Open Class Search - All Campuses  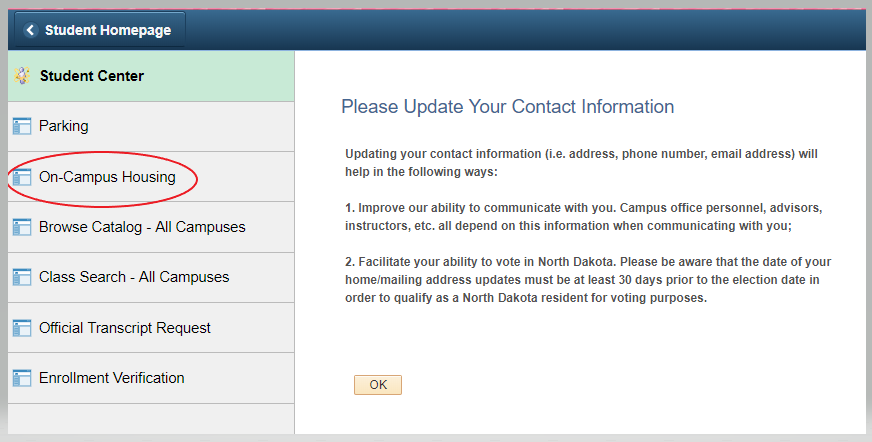pyautogui.click(x=134, y=277)
